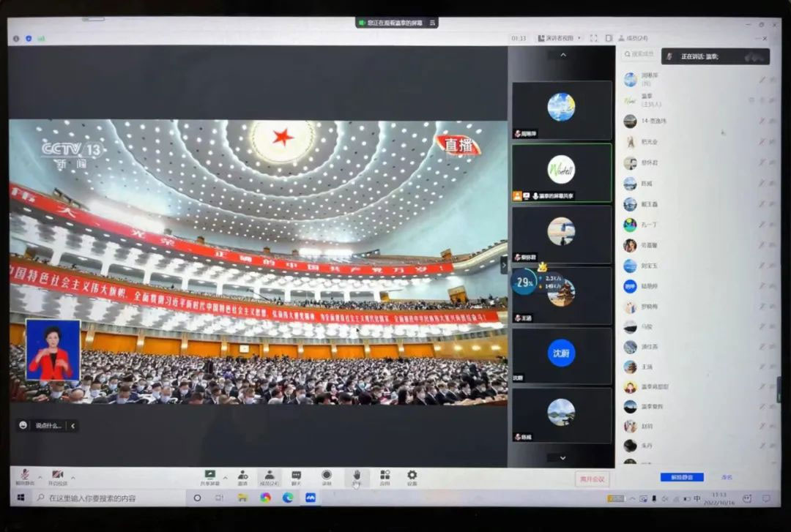Click the red leave meeting button
Image resolution: width=791 pixels, height=532 pixels.
click(592, 479)
